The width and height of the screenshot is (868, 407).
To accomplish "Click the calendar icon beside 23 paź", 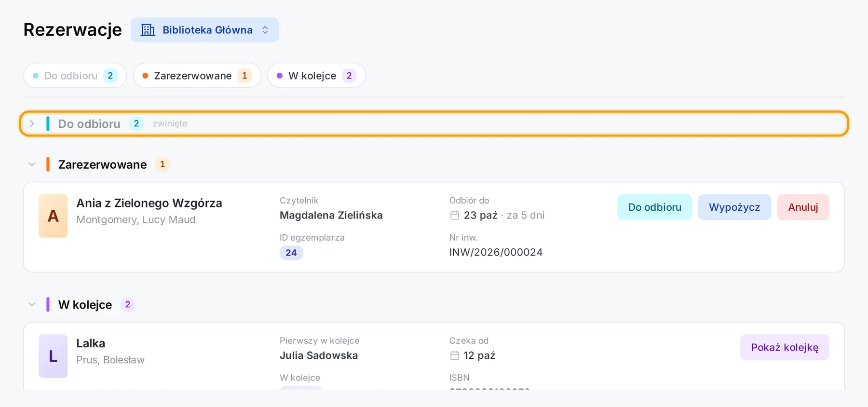I will tap(454, 216).
